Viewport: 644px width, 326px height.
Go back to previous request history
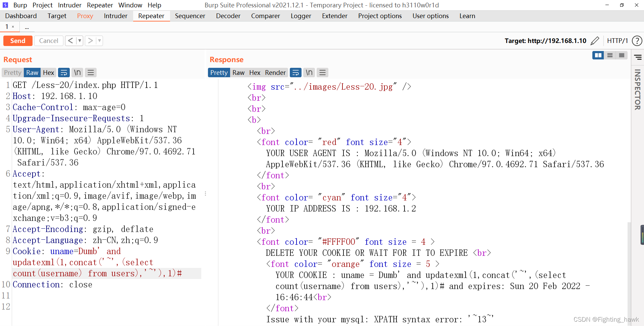tap(70, 41)
